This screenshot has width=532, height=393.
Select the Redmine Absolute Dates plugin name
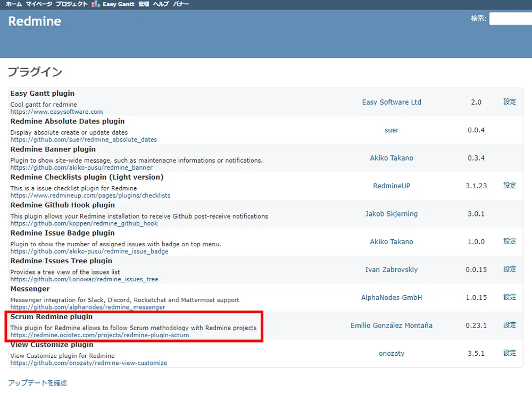[68, 121]
